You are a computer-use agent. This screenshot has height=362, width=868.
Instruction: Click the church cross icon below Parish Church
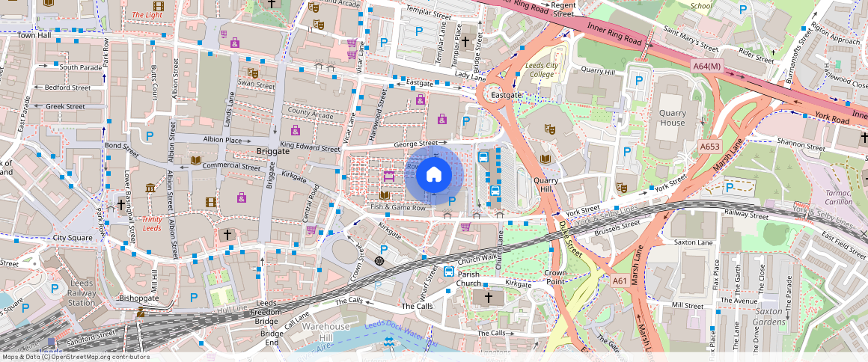pyautogui.click(x=489, y=298)
